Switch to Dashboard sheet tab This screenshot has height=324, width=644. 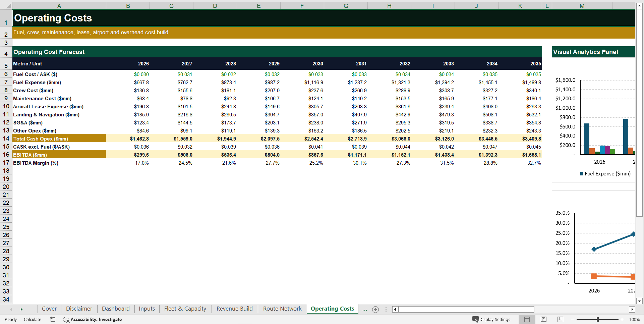[116, 309]
